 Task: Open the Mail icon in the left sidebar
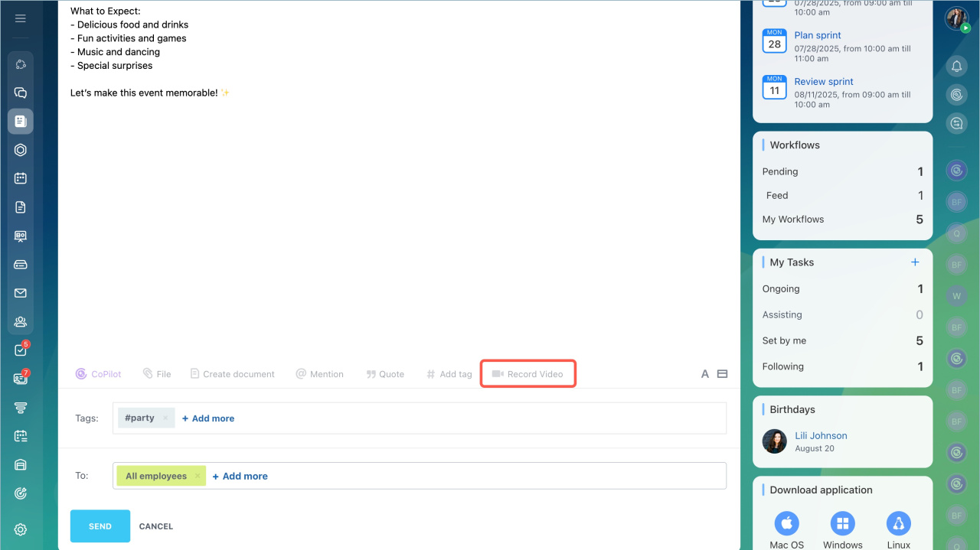[21, 293]
